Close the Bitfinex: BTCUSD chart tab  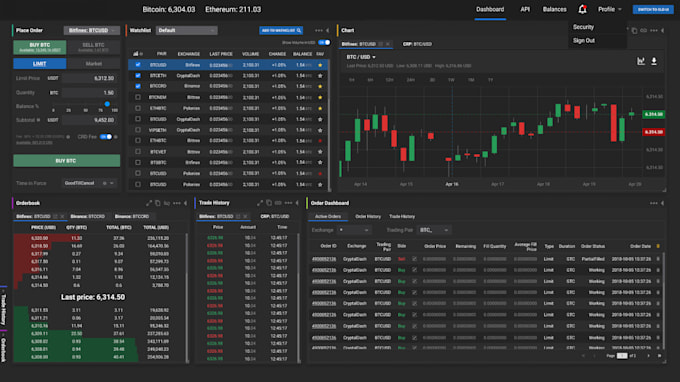(x=388, y=44)
